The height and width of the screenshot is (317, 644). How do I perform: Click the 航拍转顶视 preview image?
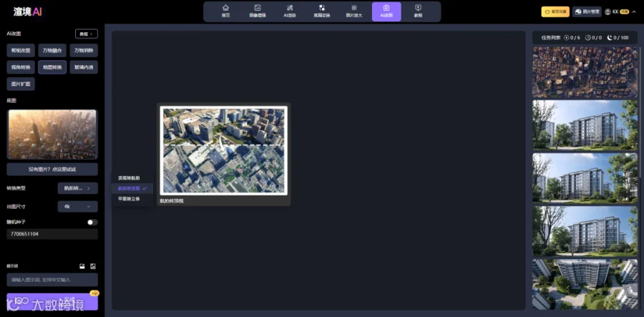pyautogui.click(x=223, y=150)
